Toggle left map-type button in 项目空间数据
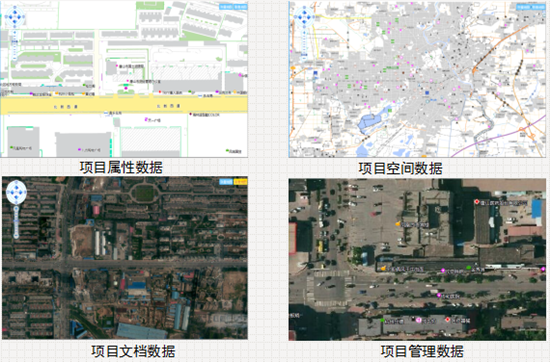Viewport: 550px width, 362px height. click(x=523, y=7)
